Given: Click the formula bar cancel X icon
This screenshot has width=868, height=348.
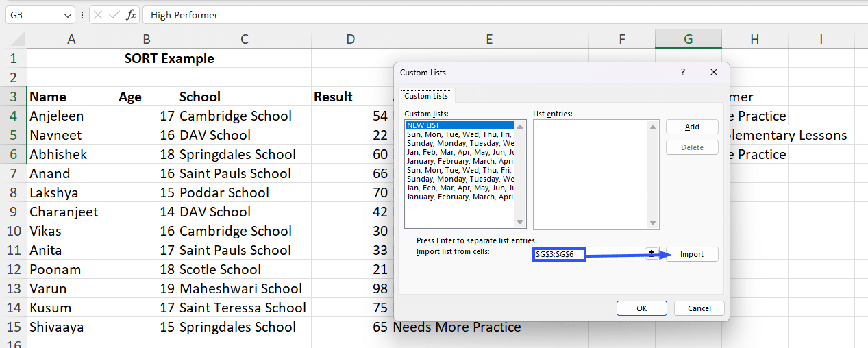Looking at the screenshot, I should coord(98,14).
